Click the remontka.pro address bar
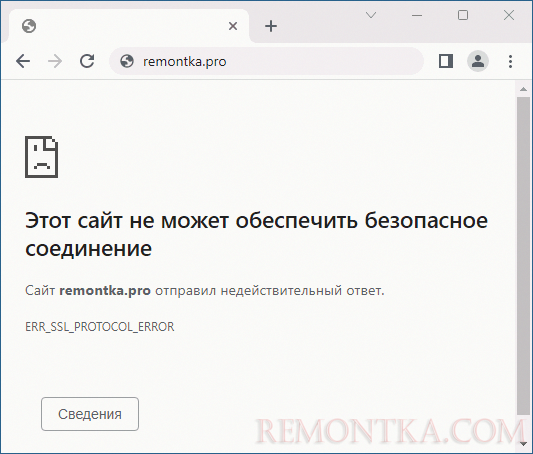 (x=266, y=61)
